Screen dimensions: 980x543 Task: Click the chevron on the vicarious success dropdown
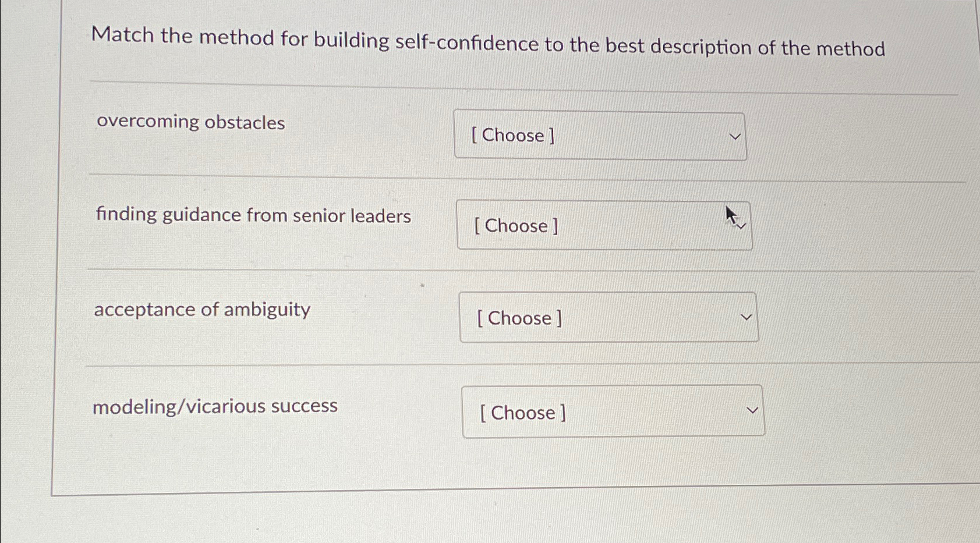tap(752, 409)
